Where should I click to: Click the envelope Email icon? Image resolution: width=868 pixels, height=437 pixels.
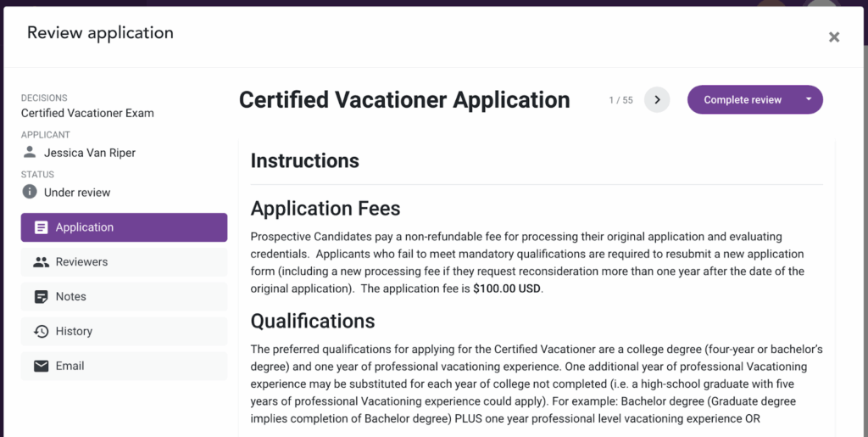(41, 367)
